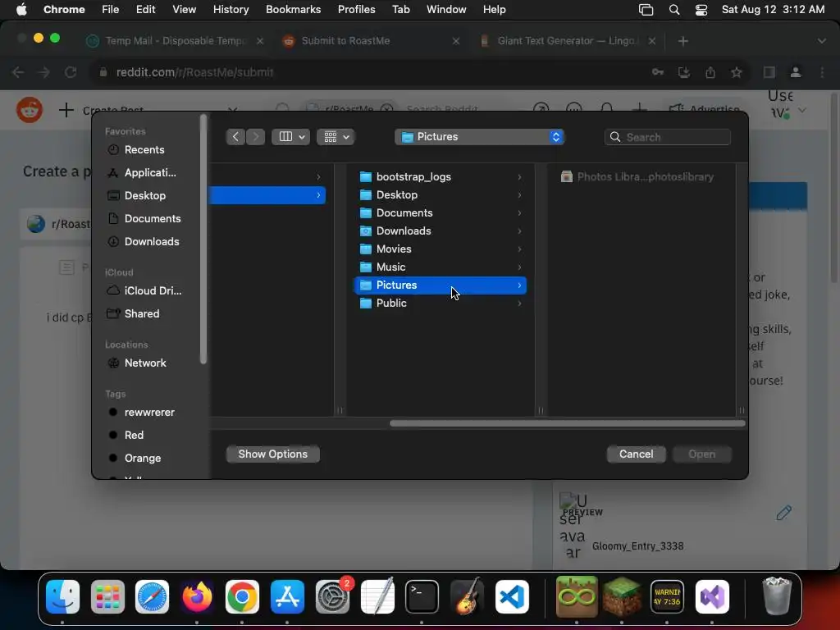The image size is (840, 630).
Task: Open the File menu
Action: point(111,10)
